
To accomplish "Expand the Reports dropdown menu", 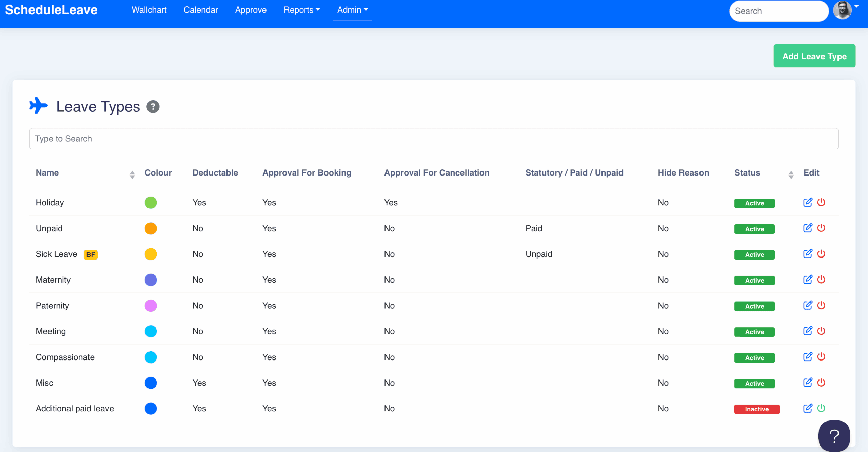I will click(301, 10).
